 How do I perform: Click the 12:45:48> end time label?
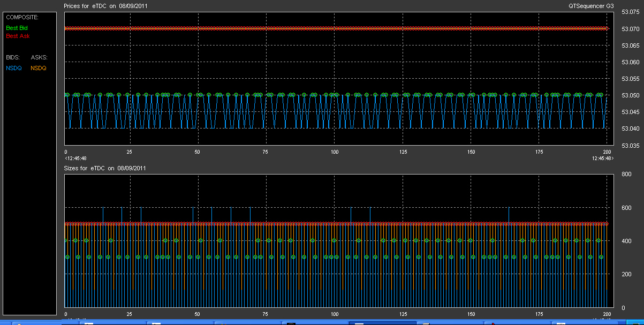(x=603, y=158)
